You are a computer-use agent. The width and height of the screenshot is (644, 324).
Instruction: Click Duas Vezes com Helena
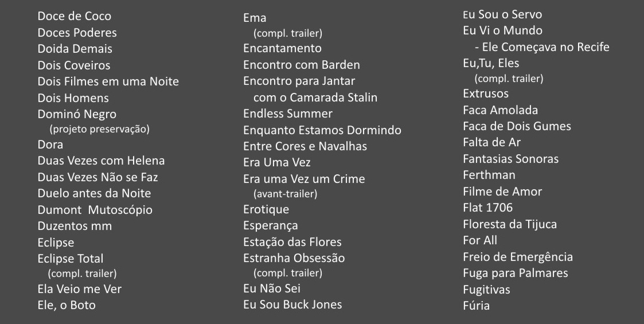click(101, 161)
